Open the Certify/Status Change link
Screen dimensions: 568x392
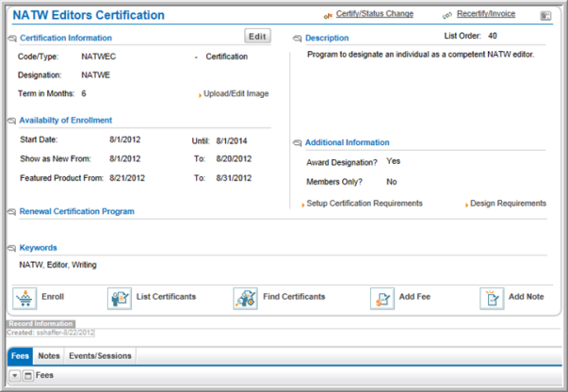375,14
